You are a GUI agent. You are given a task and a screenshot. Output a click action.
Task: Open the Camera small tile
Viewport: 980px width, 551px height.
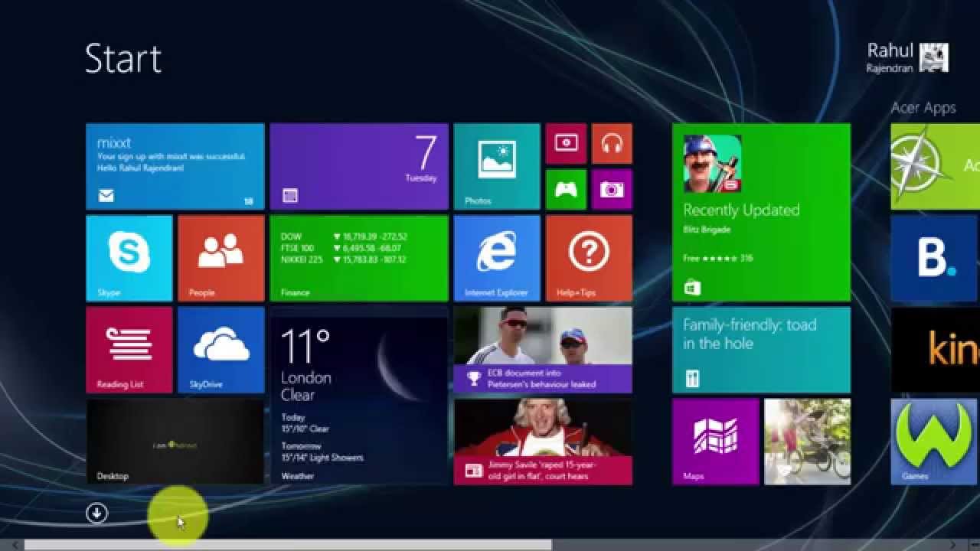coord(612,190)
